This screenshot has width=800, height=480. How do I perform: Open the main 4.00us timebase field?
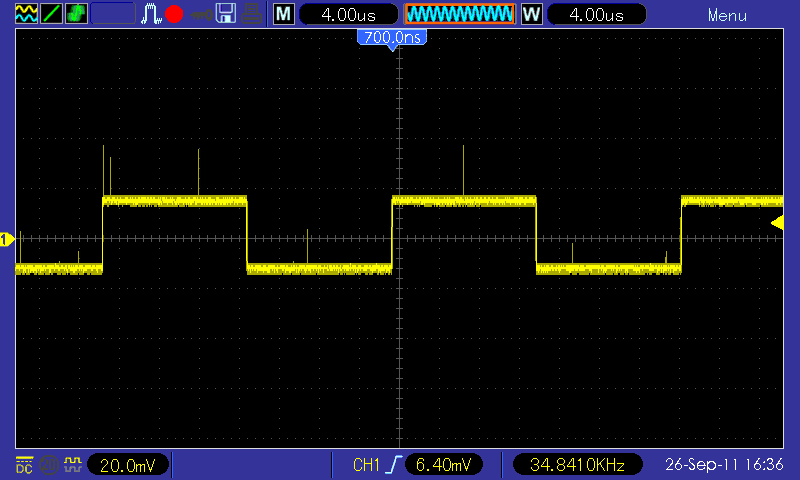click(x=348, y=14)
